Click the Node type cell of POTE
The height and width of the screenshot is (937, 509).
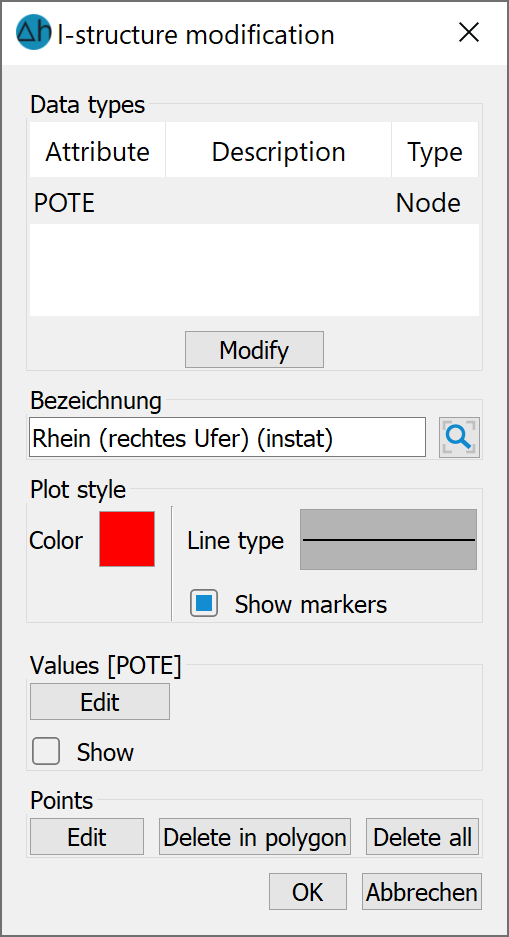click(x=428, y=204)
